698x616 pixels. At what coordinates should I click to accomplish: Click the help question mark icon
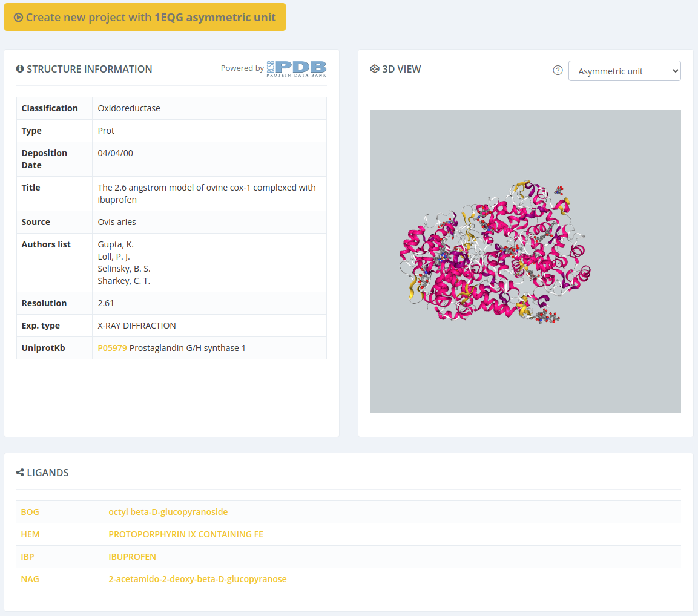[x=558, y=71]
